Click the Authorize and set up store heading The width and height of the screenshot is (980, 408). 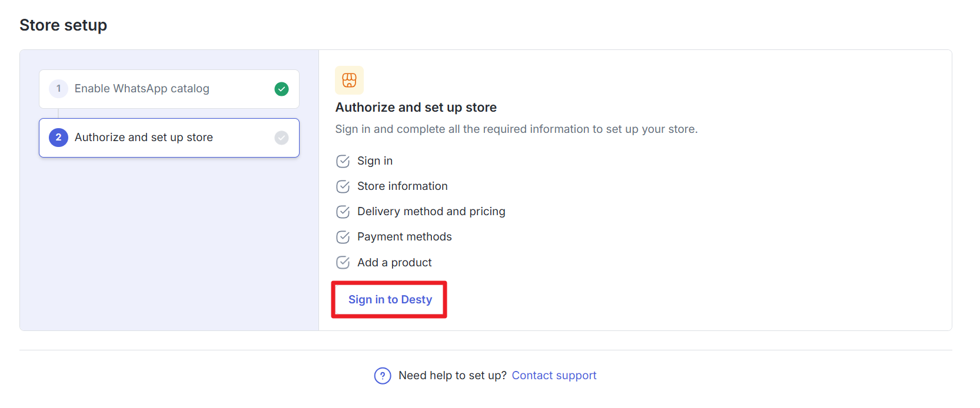click(416, 108)
